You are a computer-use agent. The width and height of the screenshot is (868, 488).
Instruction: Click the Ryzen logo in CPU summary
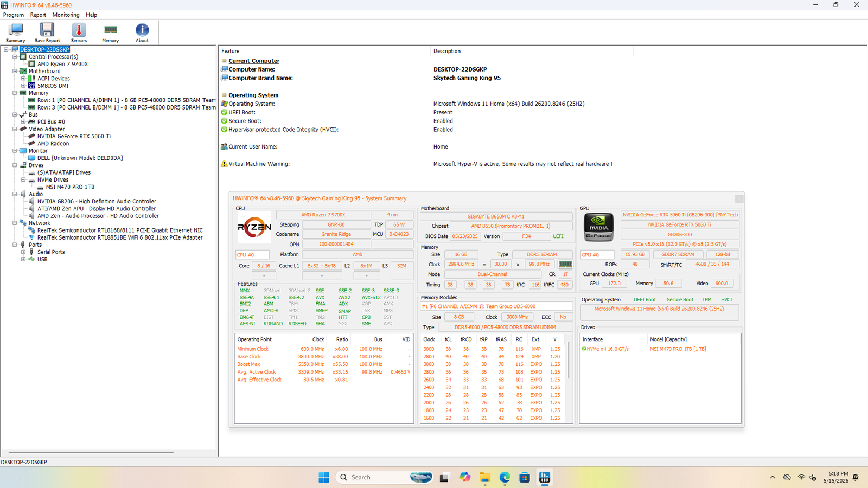[x=254, y=228]
